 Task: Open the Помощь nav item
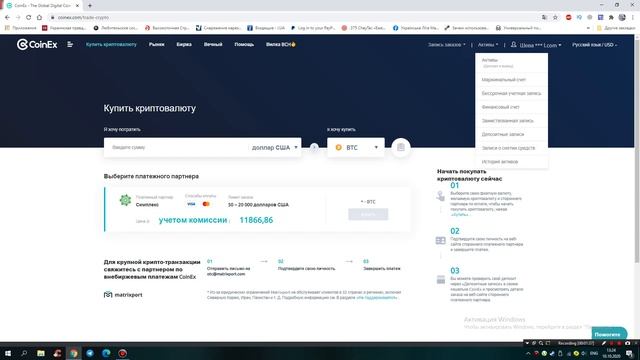click(x=244, y=44)
